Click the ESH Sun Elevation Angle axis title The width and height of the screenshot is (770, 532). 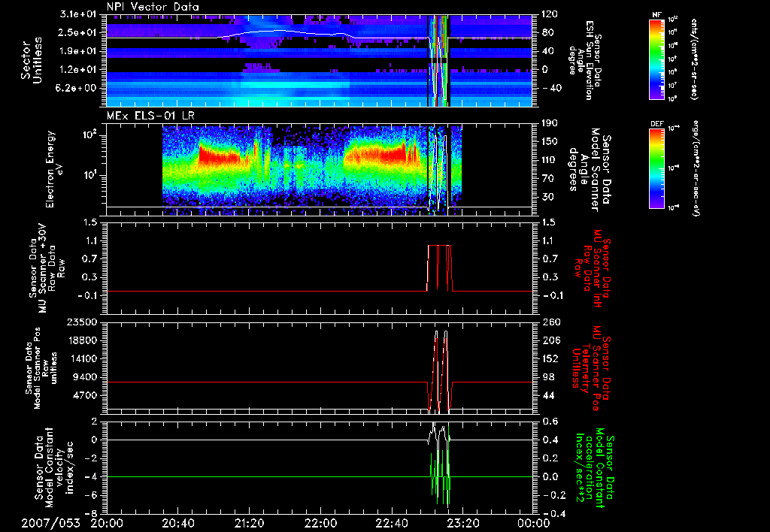click(586, 59)
